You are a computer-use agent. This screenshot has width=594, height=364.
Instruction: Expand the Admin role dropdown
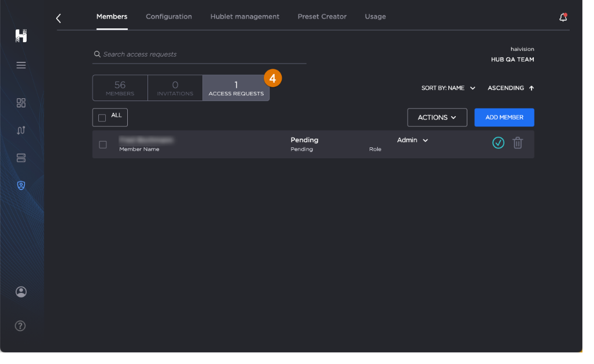pyautogui.click(x=412, y=140)
